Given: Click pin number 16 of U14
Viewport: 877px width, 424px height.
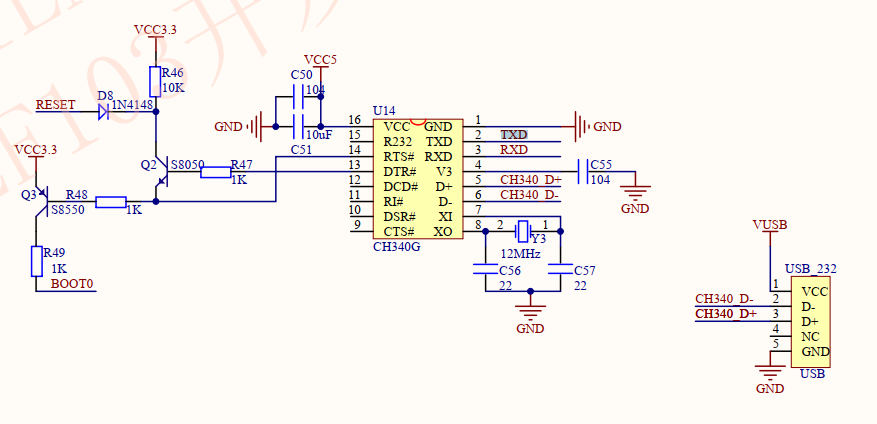Looking at the screenshot, I should click(354, 120).
